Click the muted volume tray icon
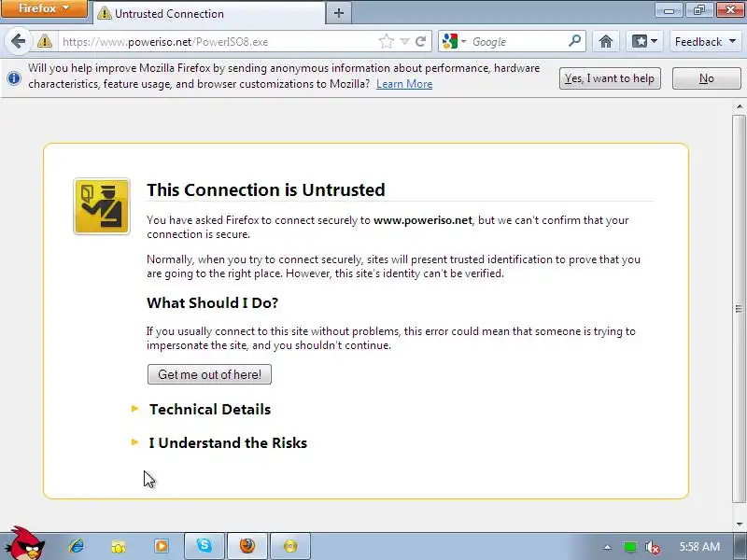 click(x=652, y=547)
